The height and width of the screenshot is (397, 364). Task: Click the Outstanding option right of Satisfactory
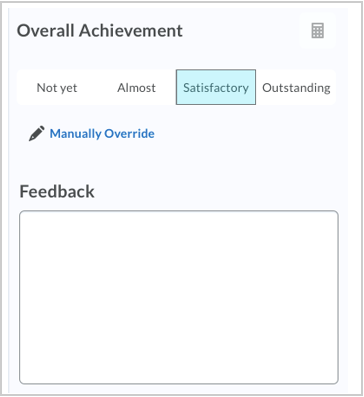point(296,88)
